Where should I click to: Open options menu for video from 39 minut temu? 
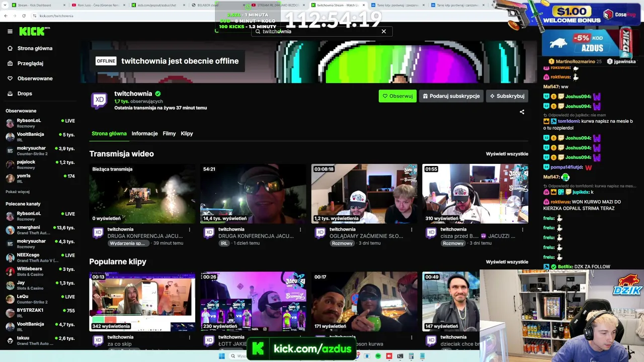[x=190, y=230]
